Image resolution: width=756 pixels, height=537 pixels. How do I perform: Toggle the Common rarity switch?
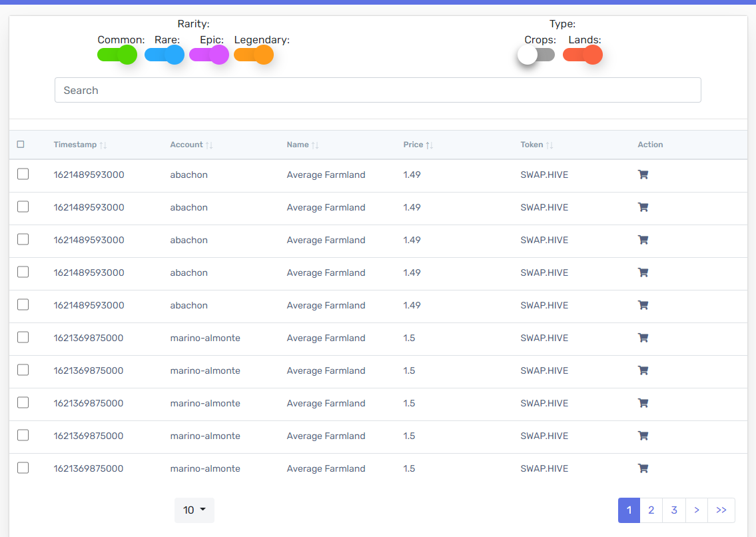click(x=117, y=55)
